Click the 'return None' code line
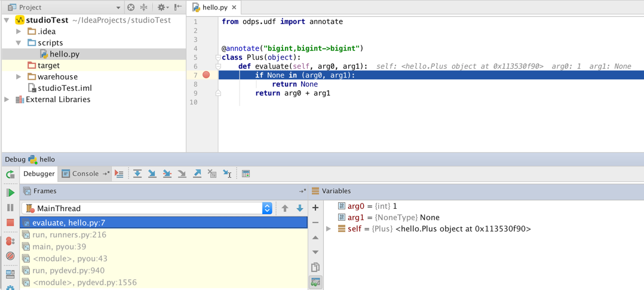Screen dimensions: 644x290 point(295,84)
